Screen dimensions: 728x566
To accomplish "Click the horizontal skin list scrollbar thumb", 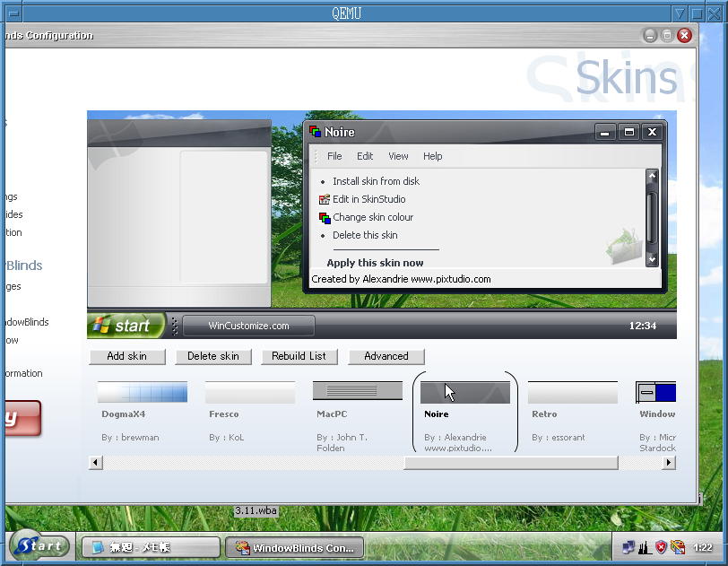I will click(x=511, y=462).
